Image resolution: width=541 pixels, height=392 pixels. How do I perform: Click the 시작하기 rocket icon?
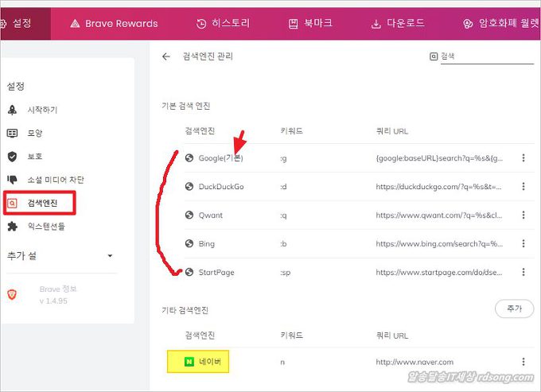tap(12, 110)
